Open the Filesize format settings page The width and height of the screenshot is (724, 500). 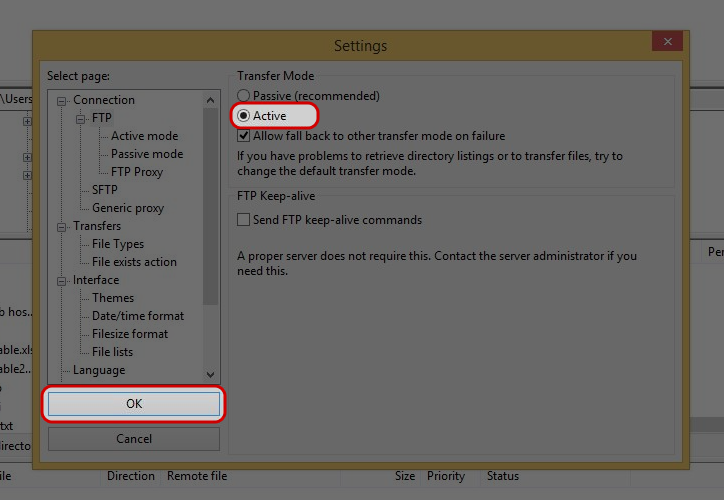pyautogui.click(x=130, y=334)
